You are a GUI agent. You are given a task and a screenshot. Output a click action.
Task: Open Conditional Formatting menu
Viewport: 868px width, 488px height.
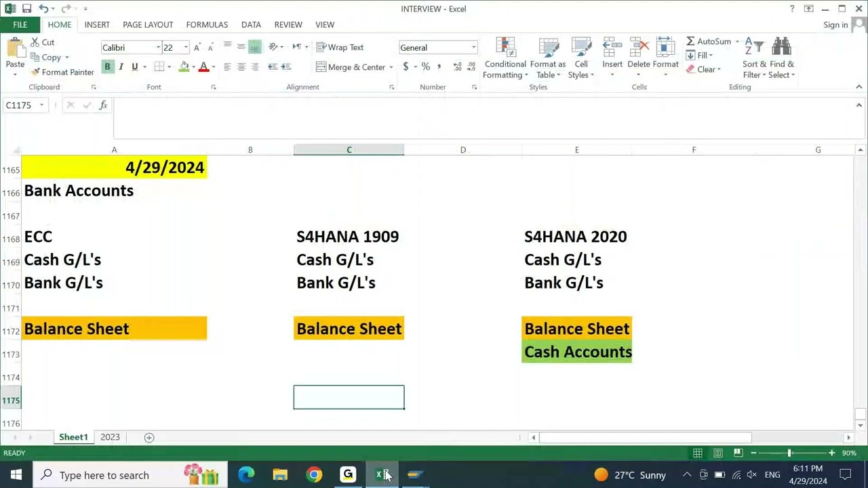coord(505,58)
